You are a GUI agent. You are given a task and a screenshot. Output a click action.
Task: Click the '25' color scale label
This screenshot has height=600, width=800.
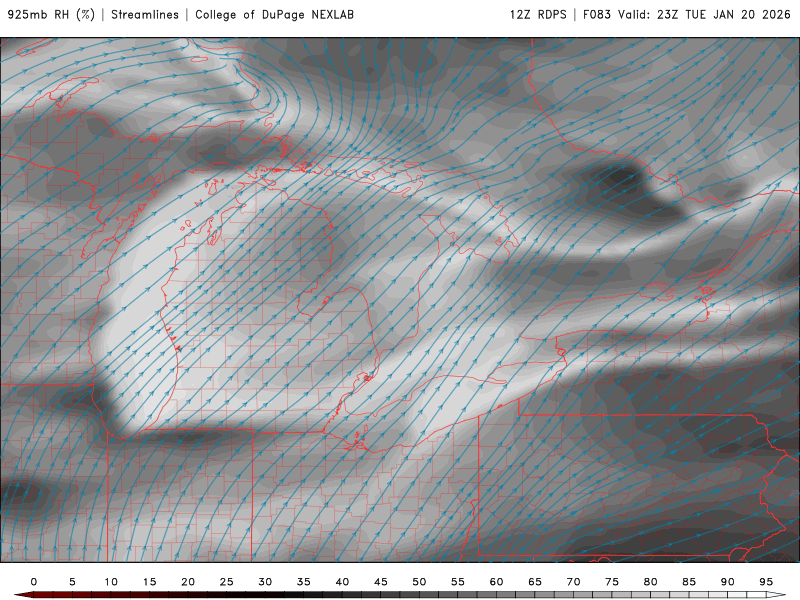(227, 582)
